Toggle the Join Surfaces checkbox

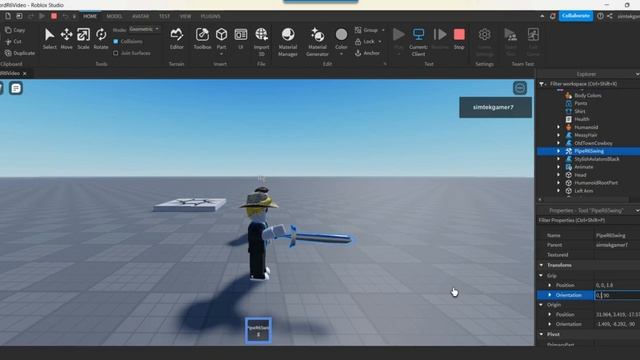tap(116, 53)
